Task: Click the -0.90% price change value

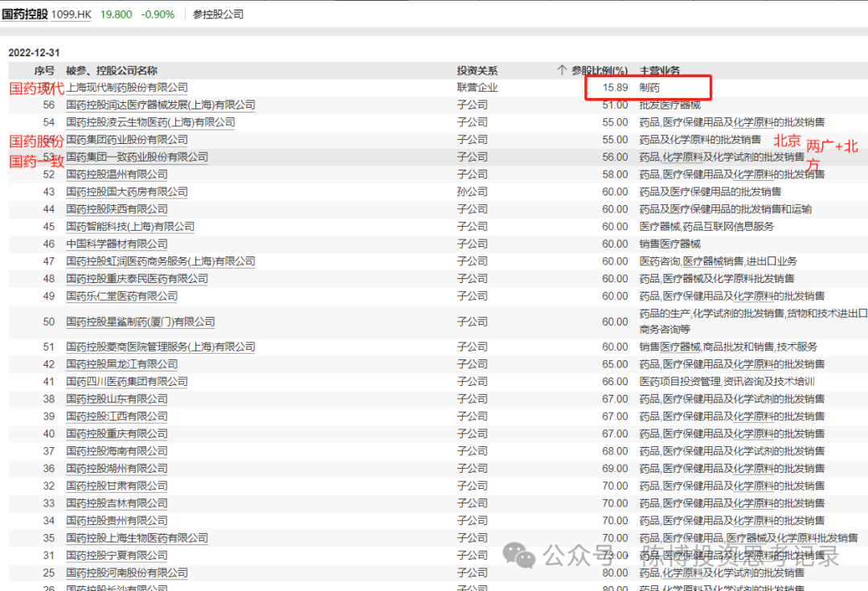Action: [158, 14]
